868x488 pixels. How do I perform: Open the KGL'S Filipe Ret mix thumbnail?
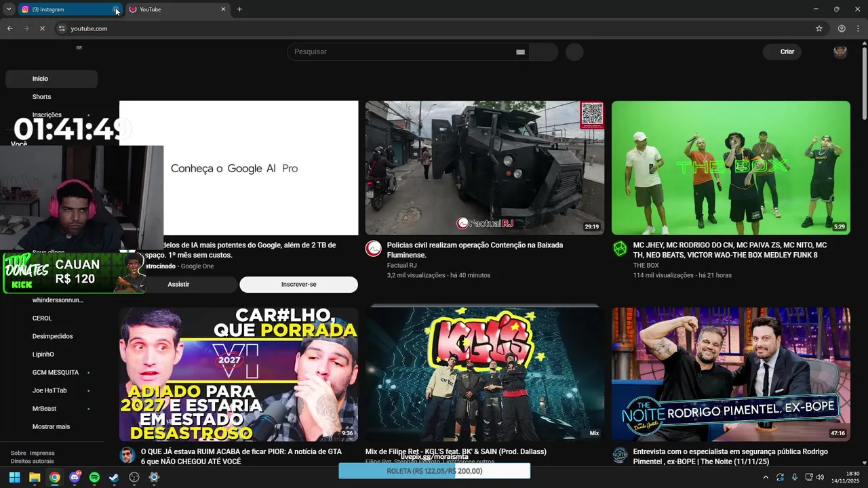pyautogui.click(x=484, y=374)
